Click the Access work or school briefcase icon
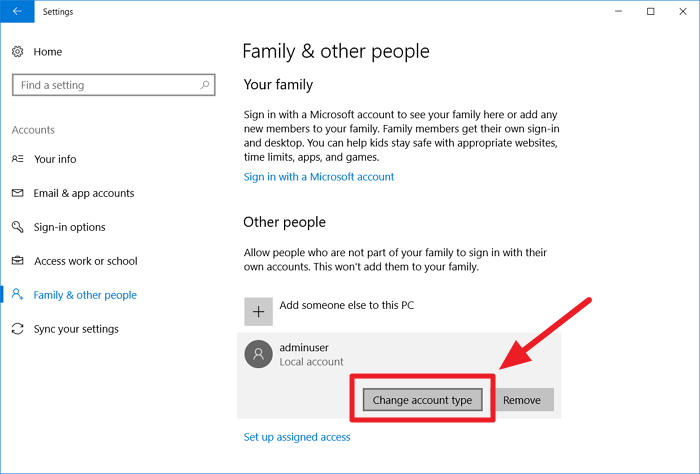This screenshot has height=474, width=700. (x=18, y=261)
